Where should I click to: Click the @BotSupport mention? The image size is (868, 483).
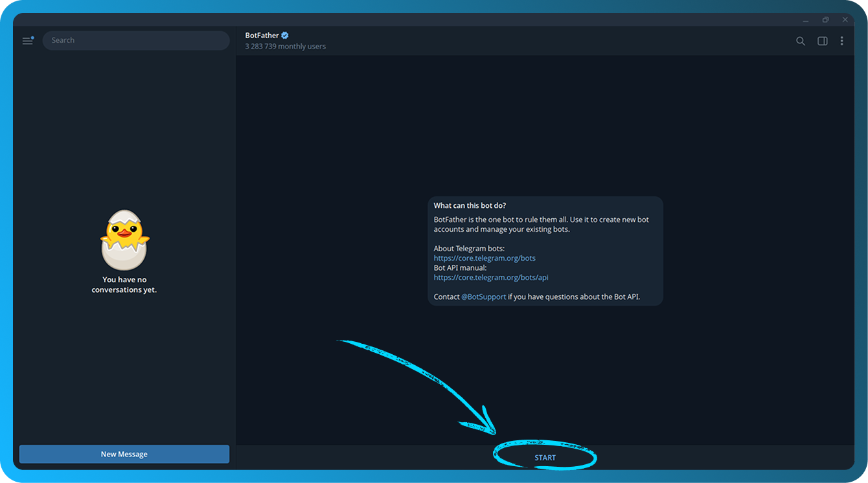pos(483,297)
